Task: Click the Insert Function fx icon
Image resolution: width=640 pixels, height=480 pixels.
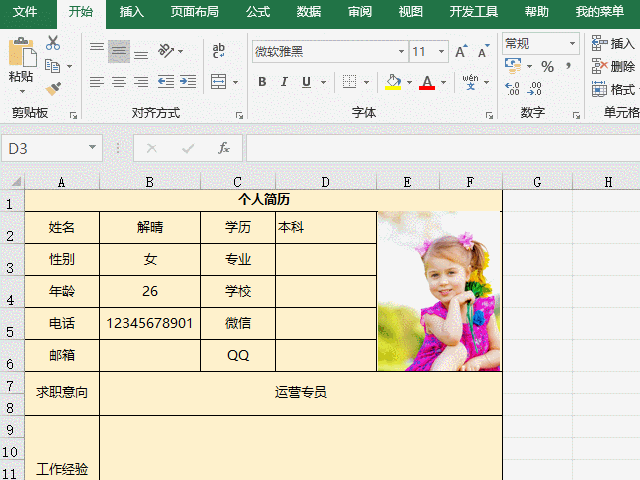Action: click(224, 148)
